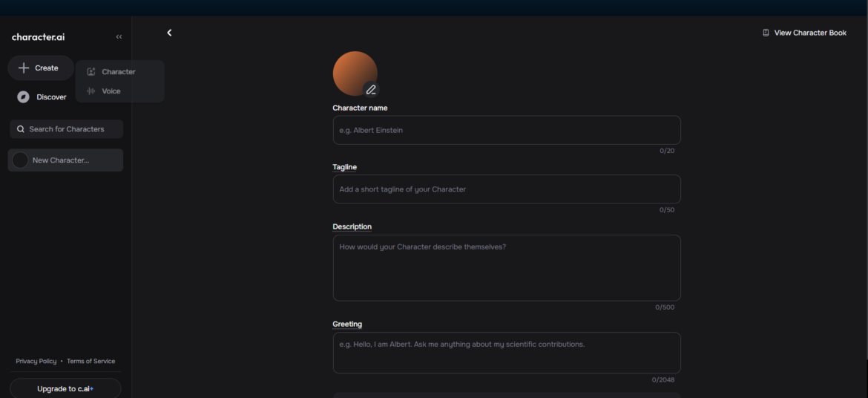Image resolution: width=868 pixels, height=398 pixels.
Task: Focus the Character name input
Action: click(x=507, y=130)
